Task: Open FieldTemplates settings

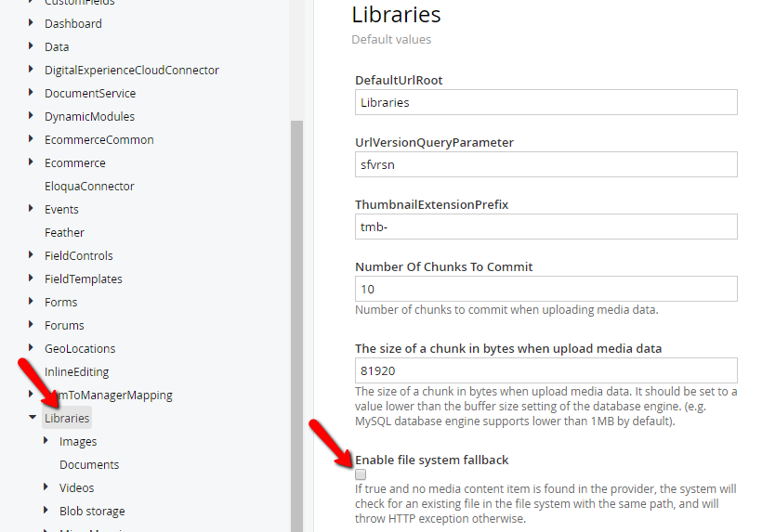Action: (83, 279)
